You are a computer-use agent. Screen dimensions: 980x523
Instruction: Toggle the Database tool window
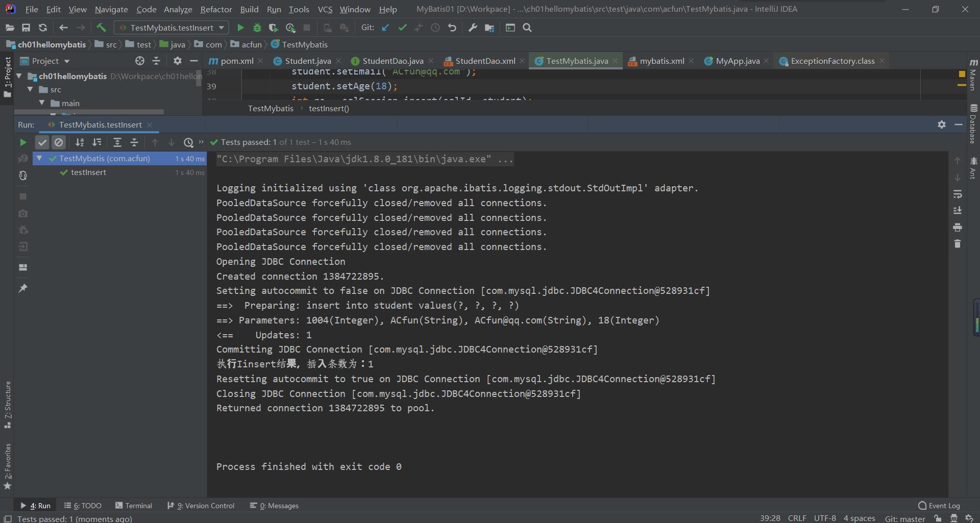pos(973,124)
